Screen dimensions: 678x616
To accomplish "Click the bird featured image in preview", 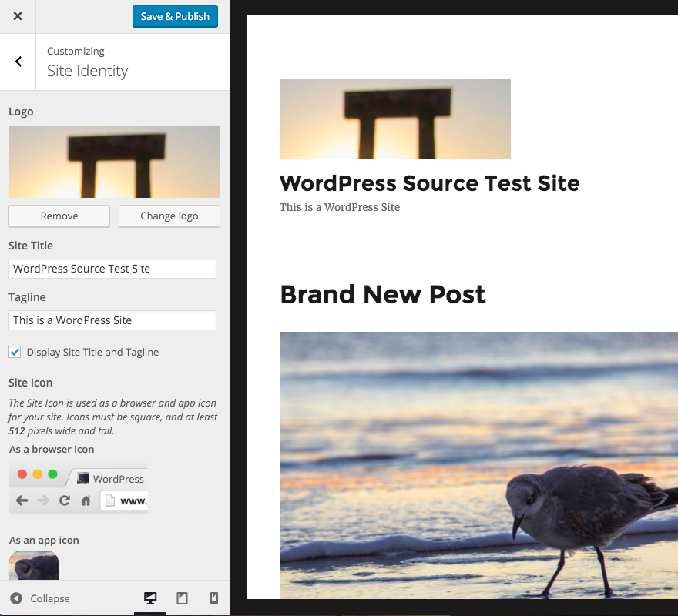I will point(478,465).
